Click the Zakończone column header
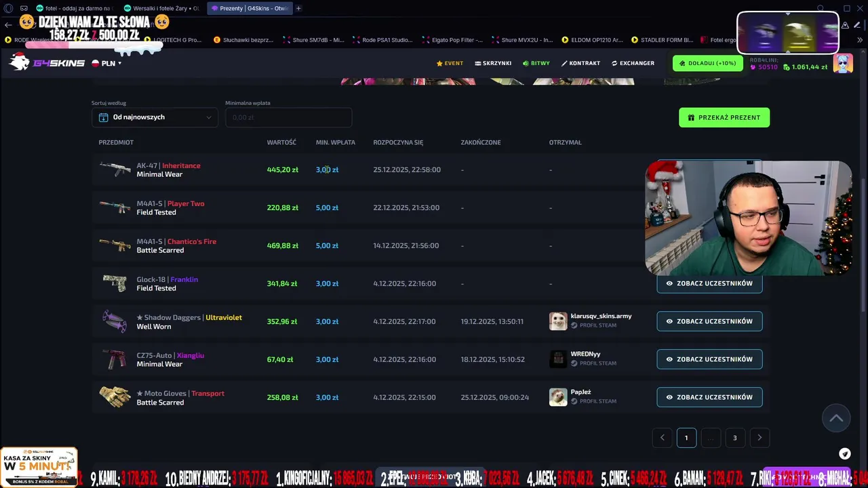Viewport: 868px width, 488px height. tap(481, 142)
